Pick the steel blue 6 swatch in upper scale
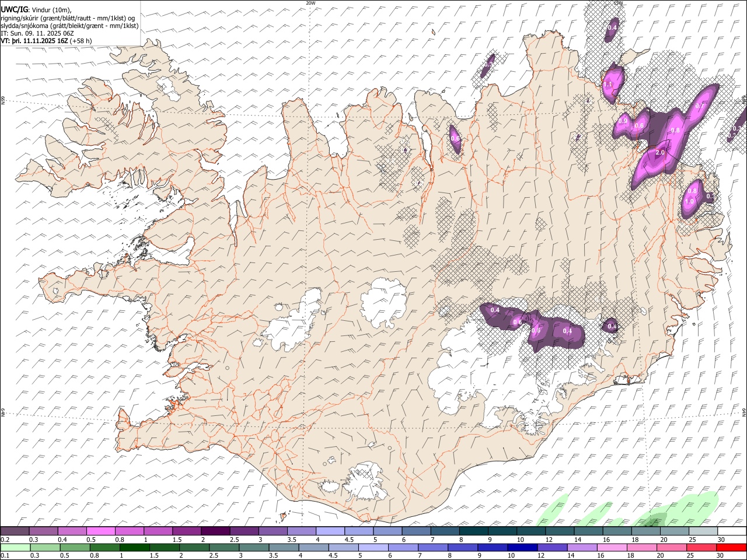The image size is (747, 560). pos(417,531)
